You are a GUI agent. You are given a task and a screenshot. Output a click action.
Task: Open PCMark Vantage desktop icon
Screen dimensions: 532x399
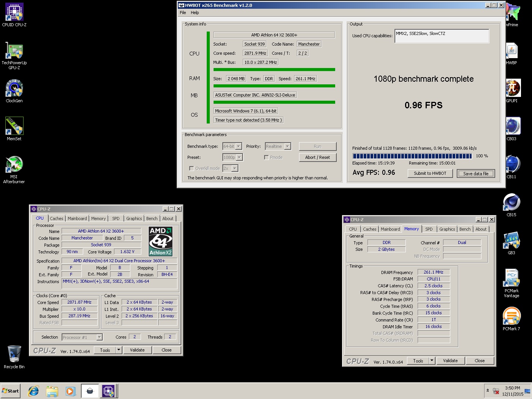(x=511, y=283)
